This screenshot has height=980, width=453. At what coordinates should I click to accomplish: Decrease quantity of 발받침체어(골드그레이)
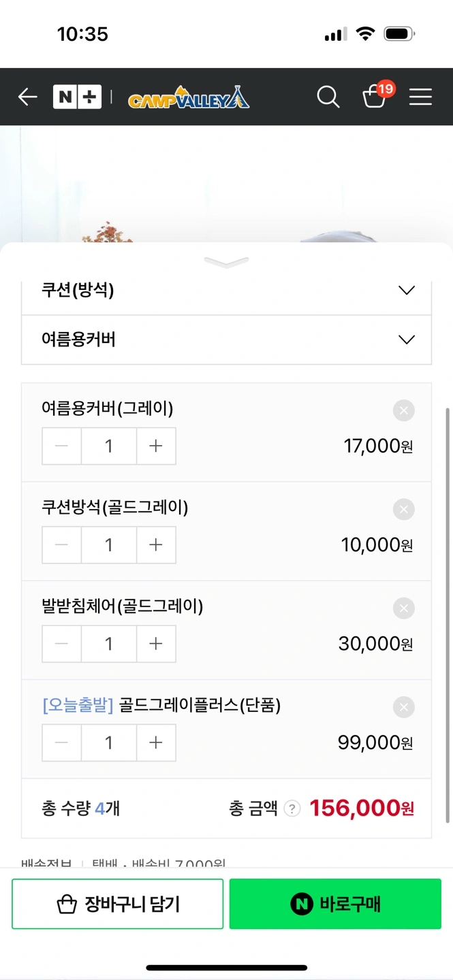click(x=62, y=644)
